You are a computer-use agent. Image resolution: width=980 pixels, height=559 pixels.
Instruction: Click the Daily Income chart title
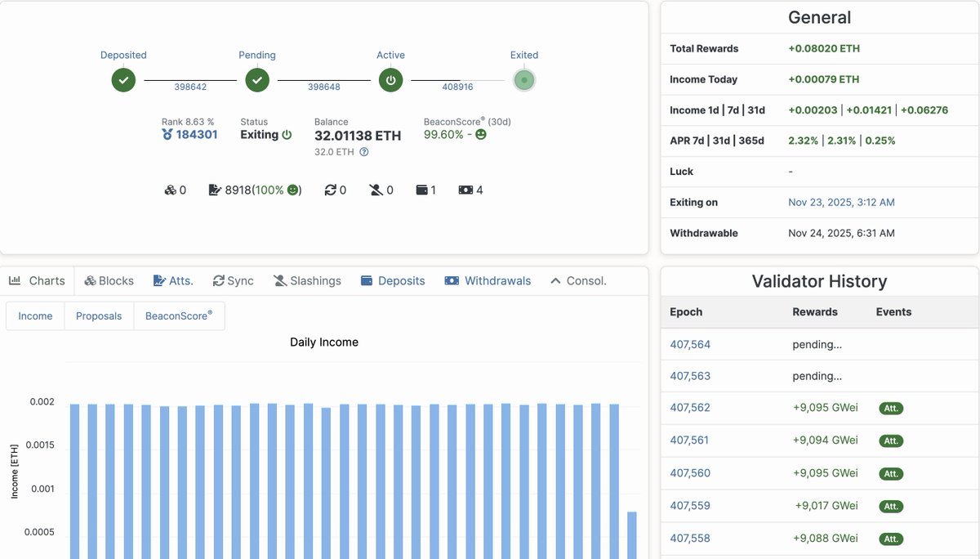(x=324, y=342)
